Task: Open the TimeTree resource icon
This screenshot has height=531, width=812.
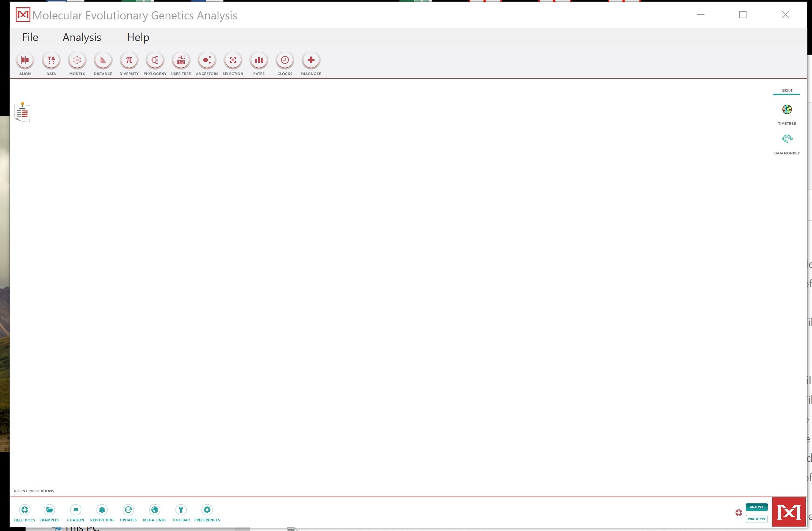Action: pyautogui.click(x=787, y=109)
